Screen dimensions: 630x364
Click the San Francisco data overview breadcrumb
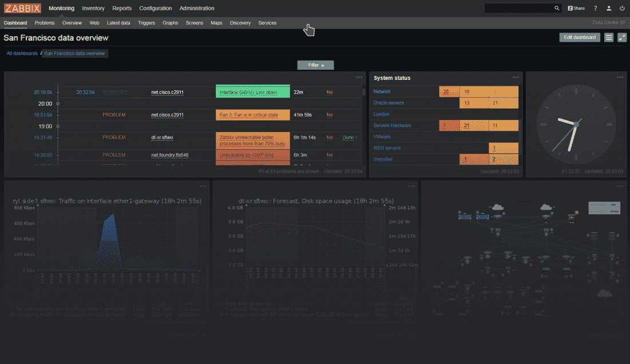pyautogui.click(x=74, y=53)
